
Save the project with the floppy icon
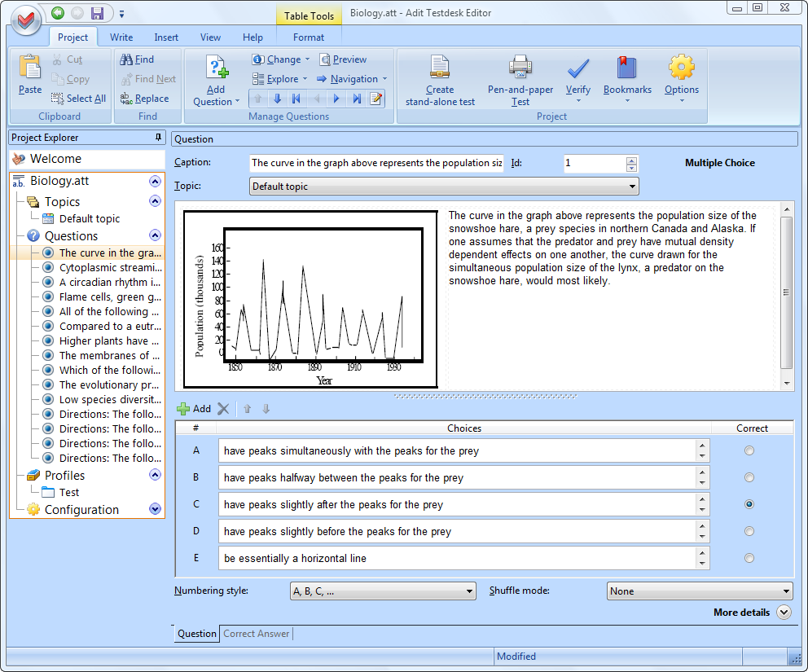point(97,13)
